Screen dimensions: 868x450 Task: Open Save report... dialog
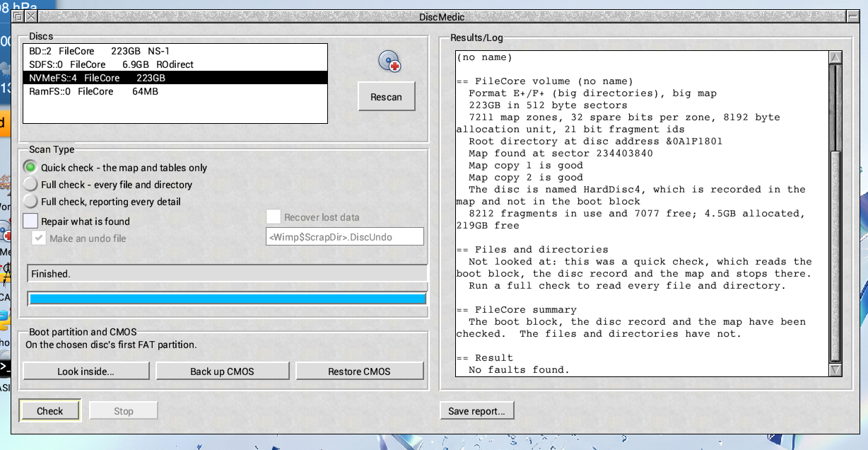pos(477,410)
